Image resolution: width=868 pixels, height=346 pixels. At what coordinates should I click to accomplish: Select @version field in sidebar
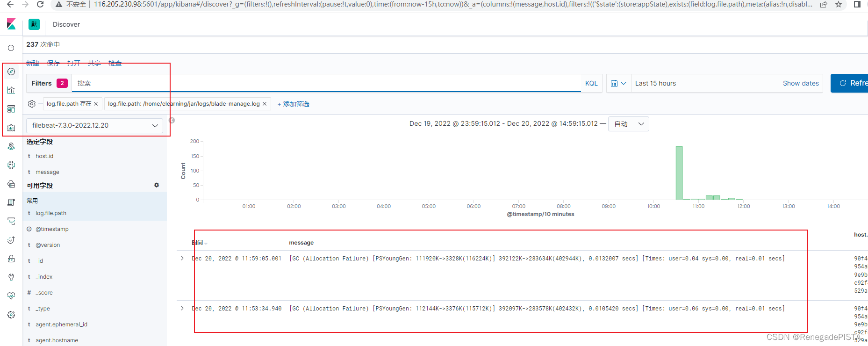[x=48, y=245]
